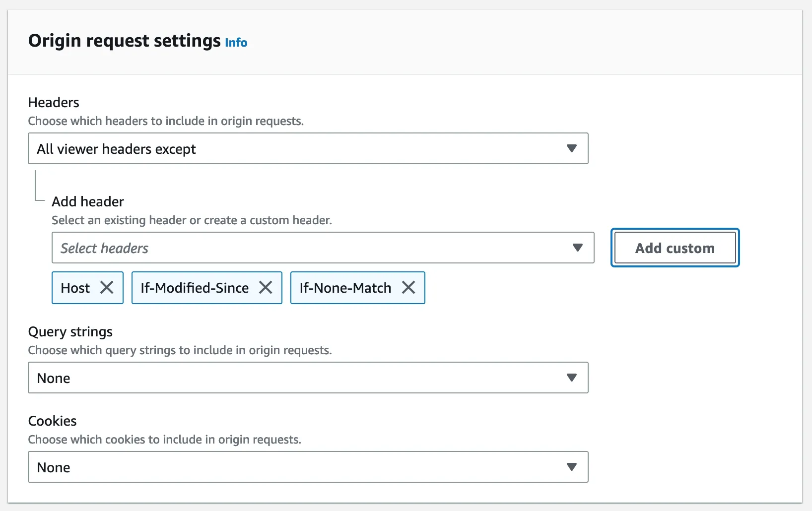812x511 pixels.
Task: Click the 'Origin request settings' heading
Action: [124, 41]
